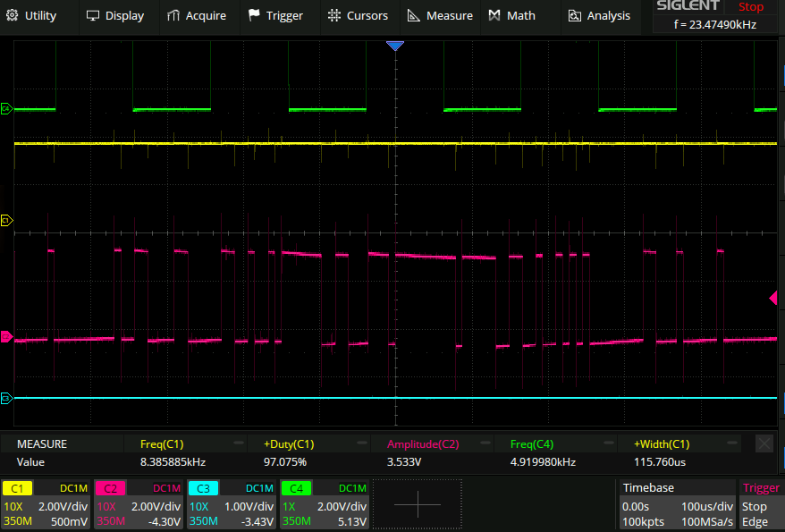Open the Utility menu

[32, 15]
